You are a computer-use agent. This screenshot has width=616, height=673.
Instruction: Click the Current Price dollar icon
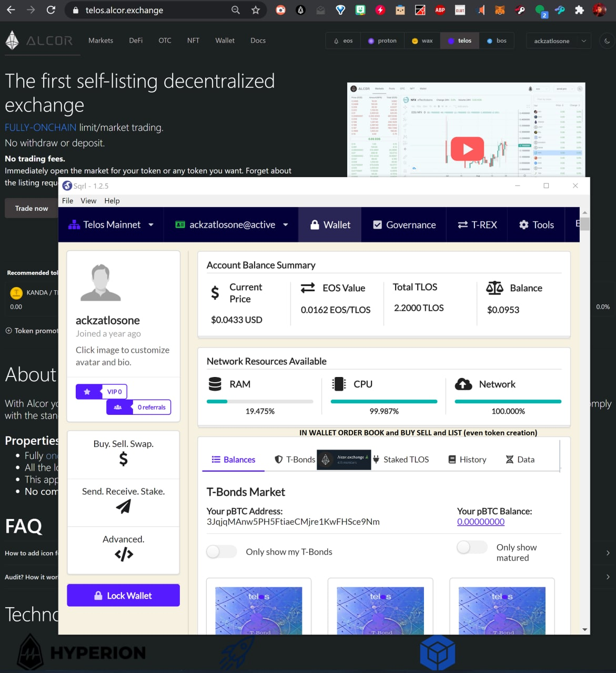(215, 293)
